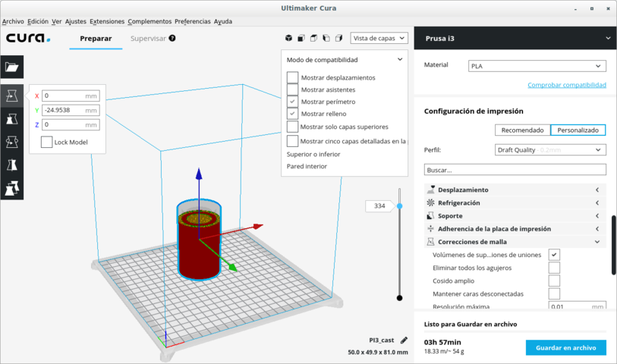Switch to top camera view icon
Image resolution: width=617 pixels, height=364 pixels.
click(x=313, y=38)
